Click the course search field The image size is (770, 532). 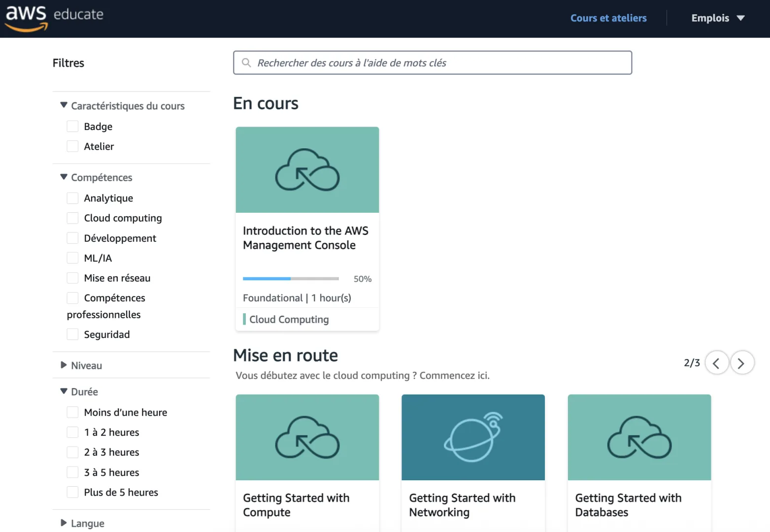point(433,63)
